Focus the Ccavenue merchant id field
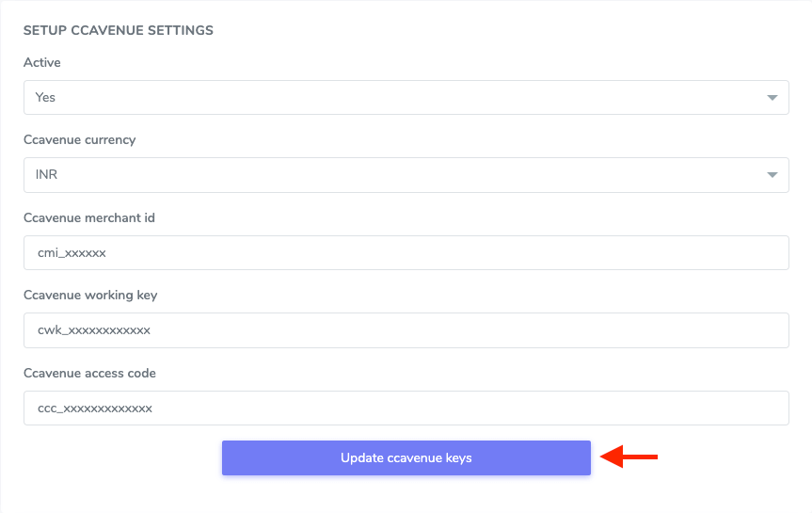 406,253
